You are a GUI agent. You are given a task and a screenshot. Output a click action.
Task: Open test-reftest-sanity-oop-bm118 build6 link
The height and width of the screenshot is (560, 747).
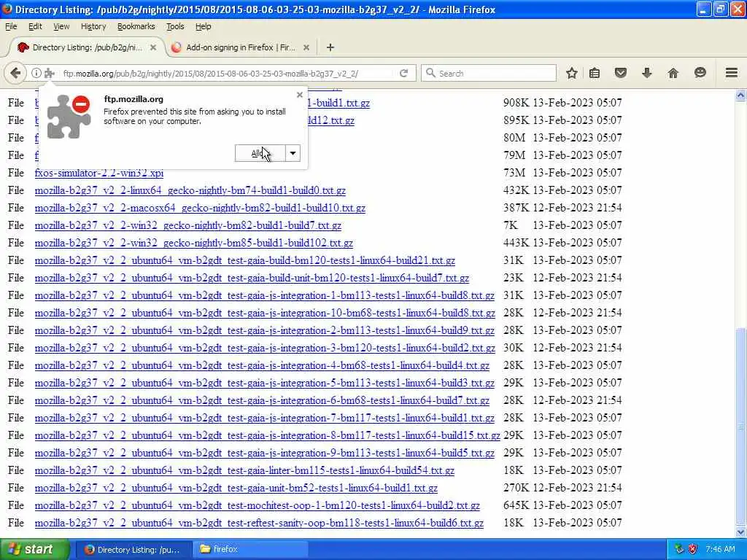259,523
